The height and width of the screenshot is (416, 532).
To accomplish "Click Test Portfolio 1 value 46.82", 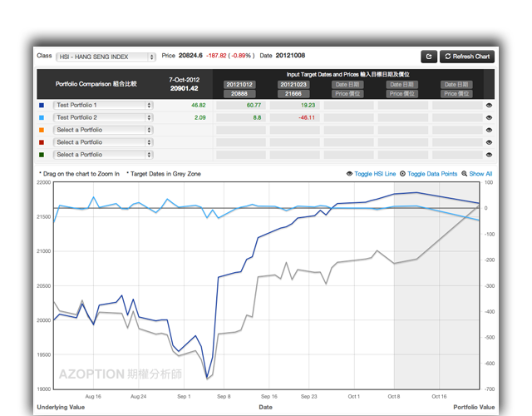I will point(199,106).
